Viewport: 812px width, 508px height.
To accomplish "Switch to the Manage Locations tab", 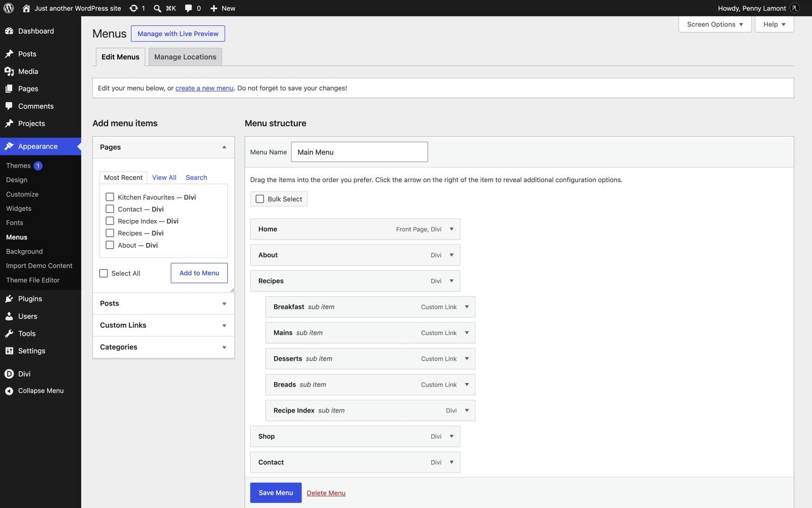I will pyautogui.click(x=185, y=57).
